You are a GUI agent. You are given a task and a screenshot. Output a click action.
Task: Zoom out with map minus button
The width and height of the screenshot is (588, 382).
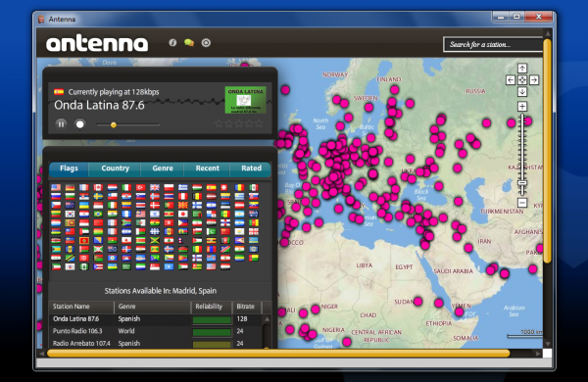pyautogui.click(x=522, y=203)
